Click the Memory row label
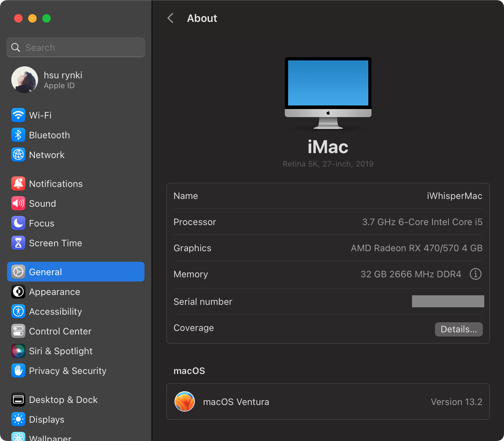Image resolution: width=504 pixels, height=441 pixels. tap(191, 274)
